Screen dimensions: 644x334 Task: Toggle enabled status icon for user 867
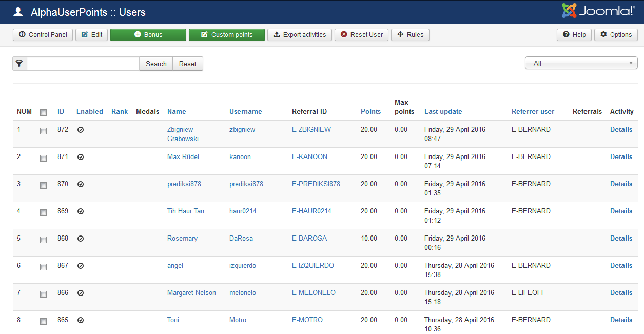(x=81, y=266)
